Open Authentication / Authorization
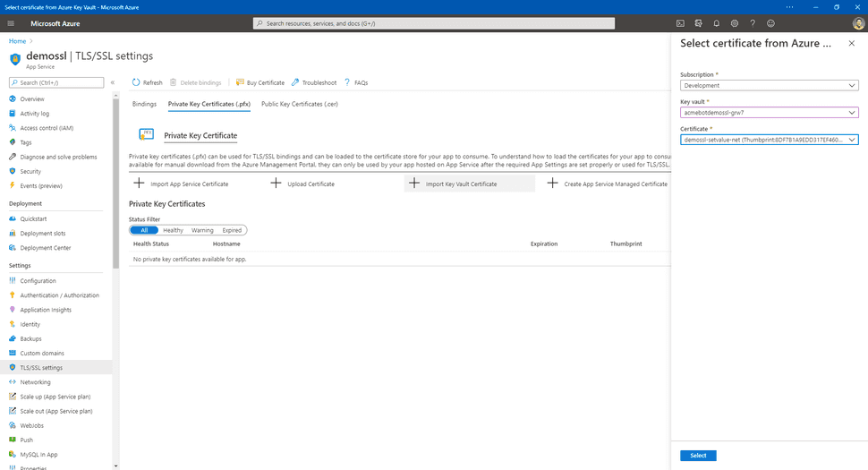The width and height of the screenshot is (868, 470). coord(59,295)
